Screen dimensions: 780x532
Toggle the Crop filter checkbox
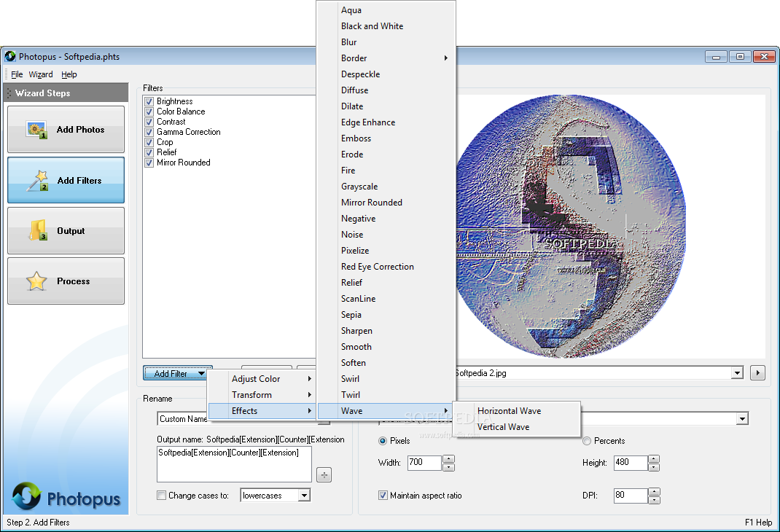coord(149,142)
